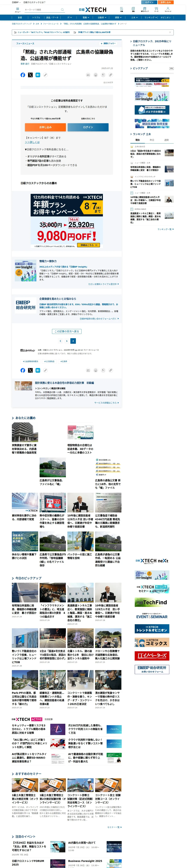Screen dimensions: 187x868
Task: Open 建設系資格 取得支援 sidebar banner
Action: [152, 124]
